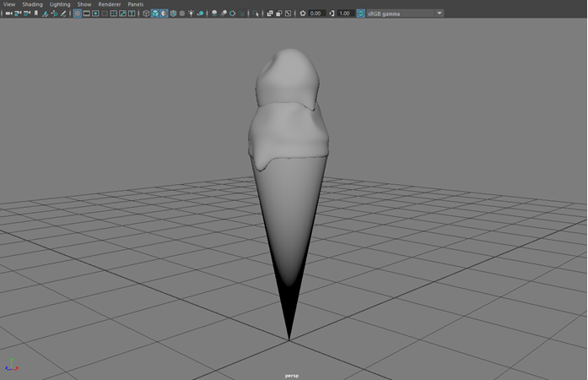Toggle Multisample Anti-aliasing icon
The image size is (588, 380).
(x=233, y=14)
